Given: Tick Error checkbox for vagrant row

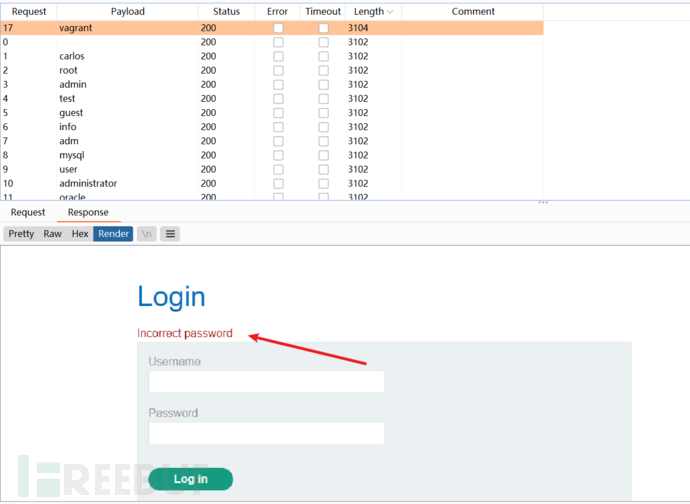Looking at the screenshot, I should tap(278, 28).
